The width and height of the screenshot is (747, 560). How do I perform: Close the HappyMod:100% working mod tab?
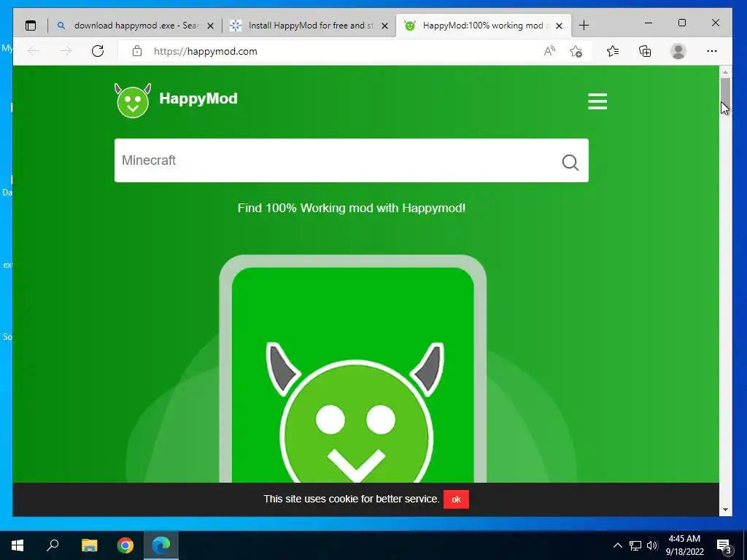point(560,26)
